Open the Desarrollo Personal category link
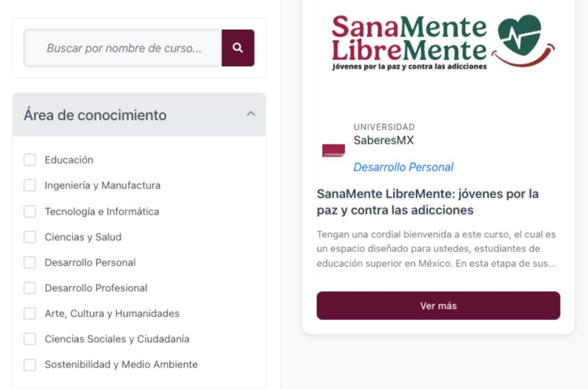 tap(403, 166)
